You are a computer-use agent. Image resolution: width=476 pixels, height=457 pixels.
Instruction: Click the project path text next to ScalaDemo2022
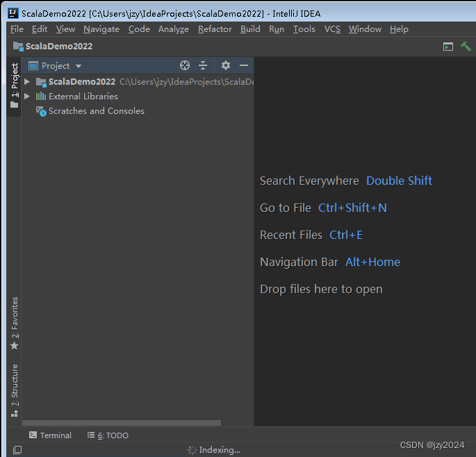pyautogui.click(x=186, y=82)
